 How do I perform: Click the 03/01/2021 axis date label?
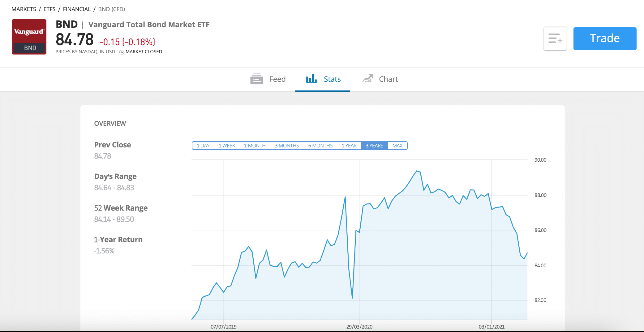[x=492, y=327]
